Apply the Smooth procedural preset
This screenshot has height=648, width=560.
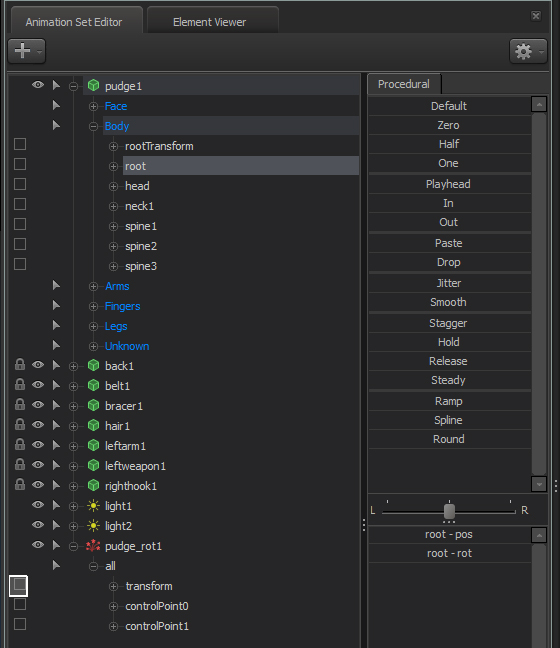tap(449, 302)
